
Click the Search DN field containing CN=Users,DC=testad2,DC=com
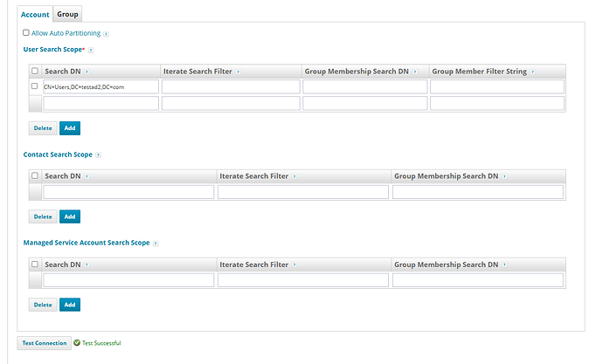100,86
